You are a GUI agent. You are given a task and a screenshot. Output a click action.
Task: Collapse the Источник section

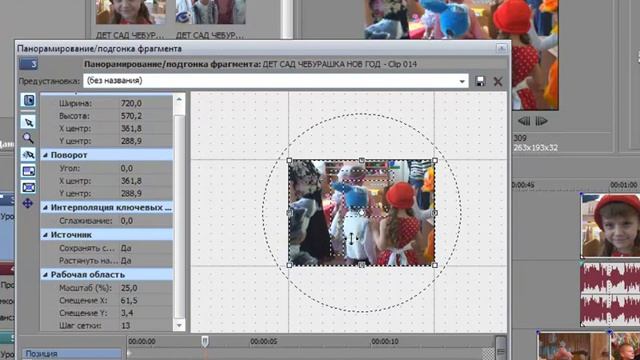(45, 235)
